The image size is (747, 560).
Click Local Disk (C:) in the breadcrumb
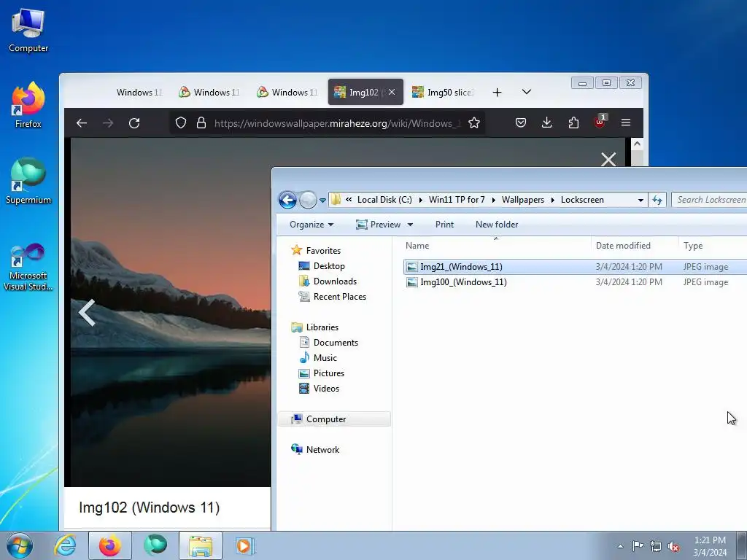pyautogui.click(x=384, y=200)
